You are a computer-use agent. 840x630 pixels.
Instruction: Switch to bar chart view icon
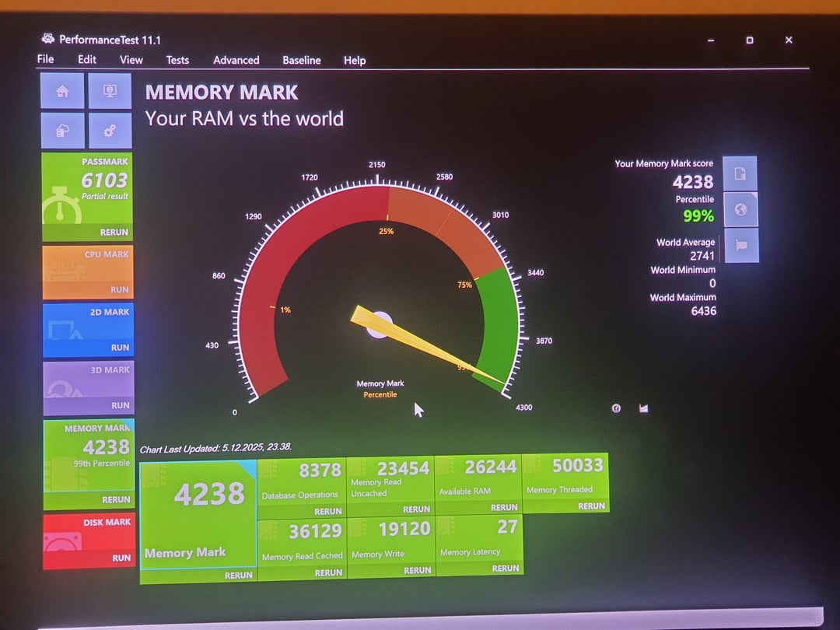(x=643, y=408)
